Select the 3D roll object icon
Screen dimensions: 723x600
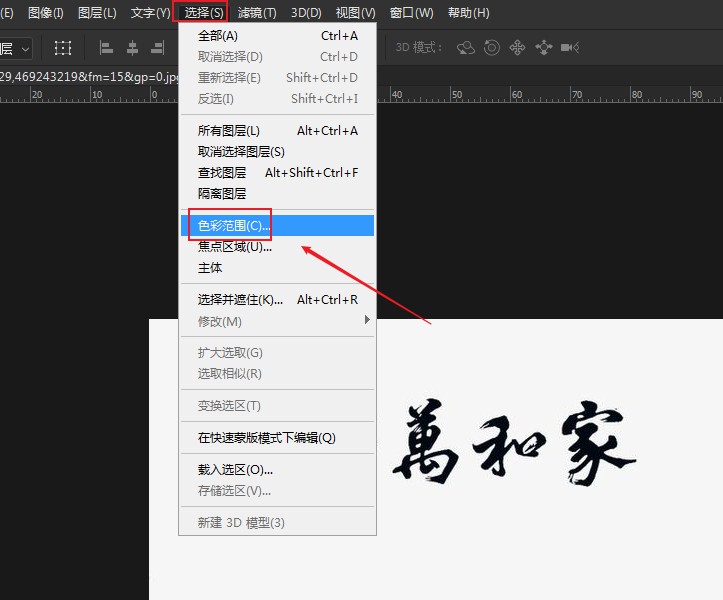(x=492, y=47)
